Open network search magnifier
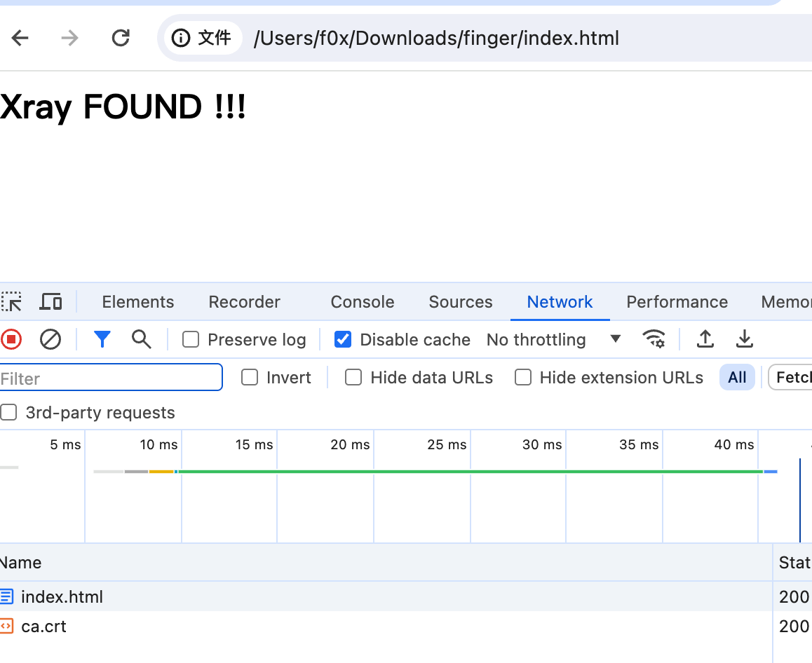 pyautogui.click(x=141, y=340)
